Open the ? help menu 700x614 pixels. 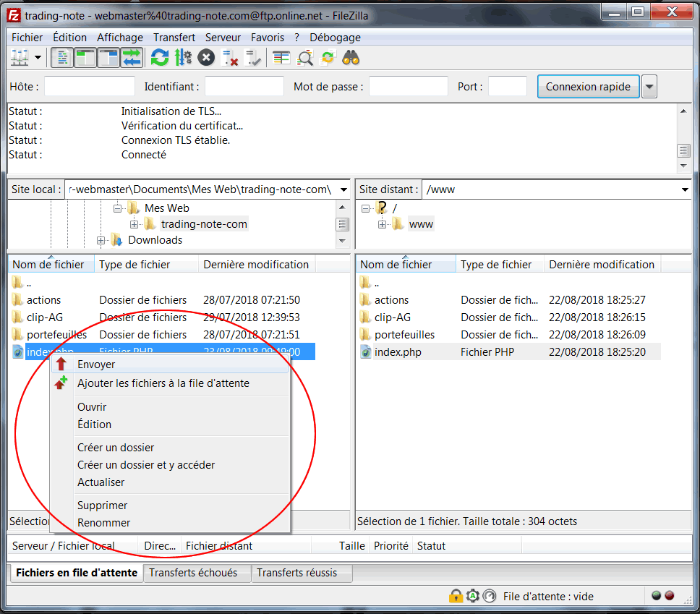297,38
